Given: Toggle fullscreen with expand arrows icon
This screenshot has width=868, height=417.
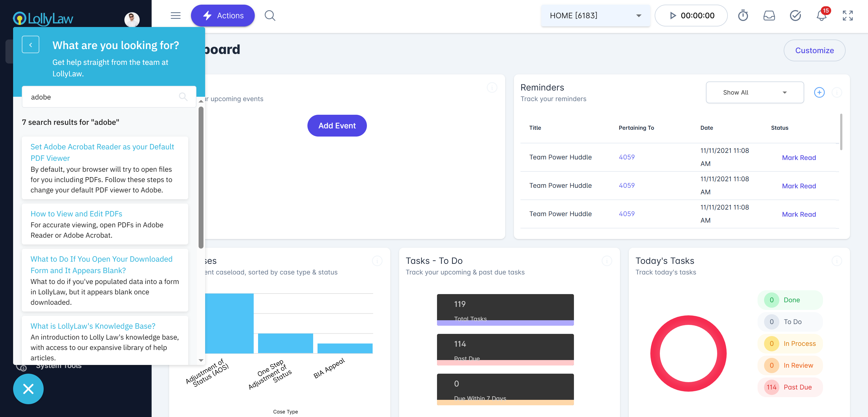Looking at the screenshot, I should click(x=848, y=16).
